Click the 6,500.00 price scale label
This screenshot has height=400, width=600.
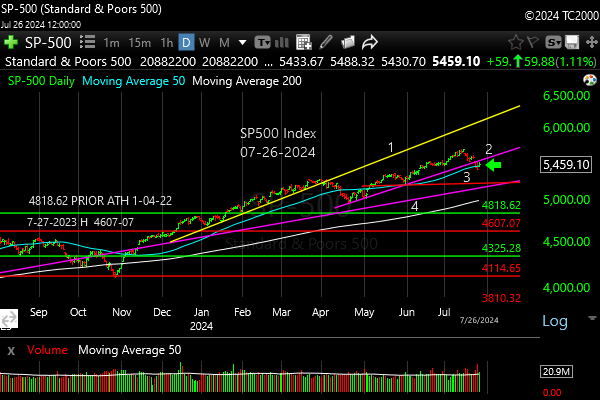[x=567, y=96]
